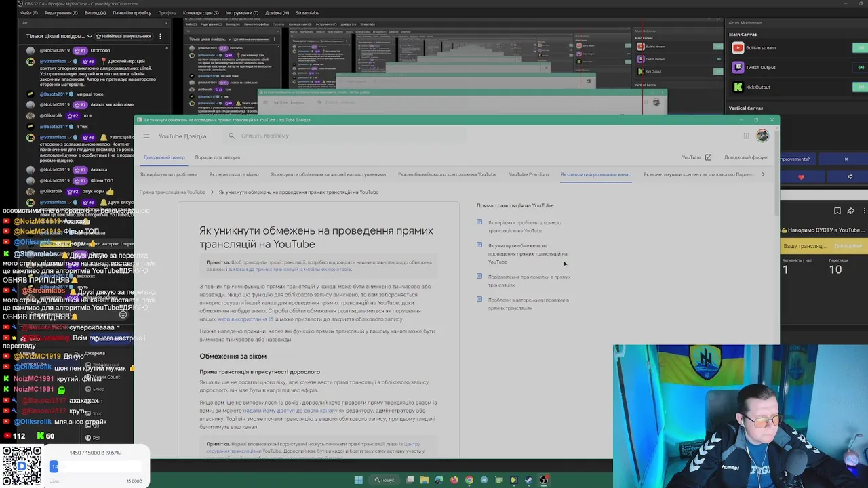Click the share arrow icon in the stream panel
The height and width of the screenshot is (488, 868).
[x=851, y=211]
